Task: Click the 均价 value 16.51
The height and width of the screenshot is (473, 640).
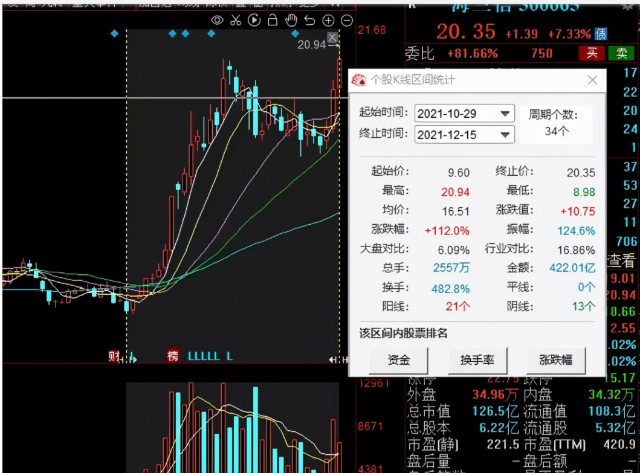Action: 456,211
